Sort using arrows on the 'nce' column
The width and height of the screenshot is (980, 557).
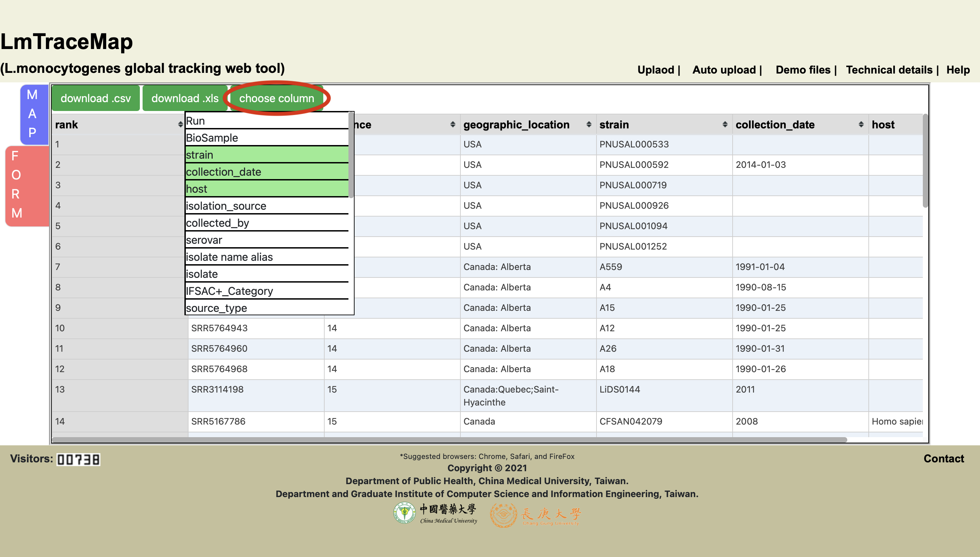(x=453, y=124)
